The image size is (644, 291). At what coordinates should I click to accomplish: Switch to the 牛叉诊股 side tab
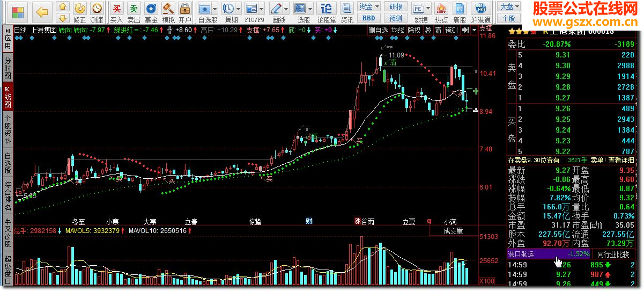pos(8,232)
